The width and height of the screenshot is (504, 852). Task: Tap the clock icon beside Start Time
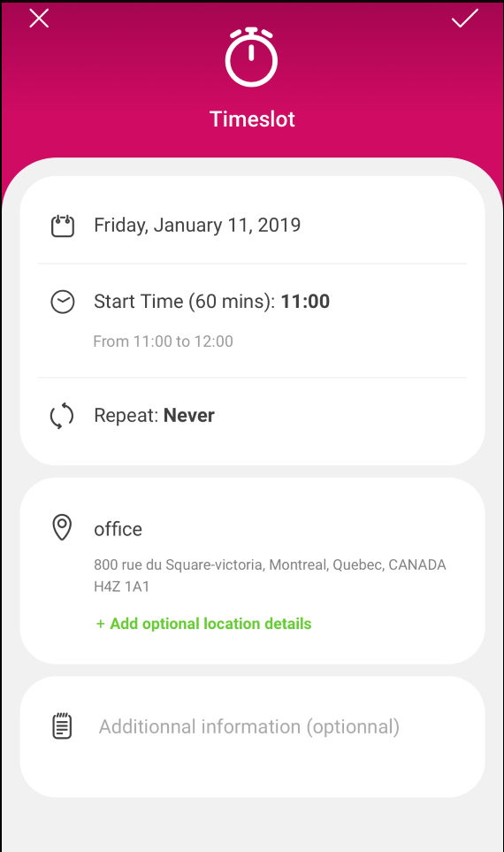[x=63, y=302]
